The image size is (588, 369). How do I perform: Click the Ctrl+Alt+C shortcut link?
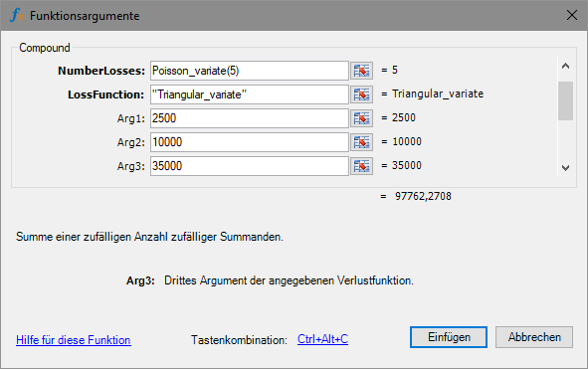(x=323, y=339)
